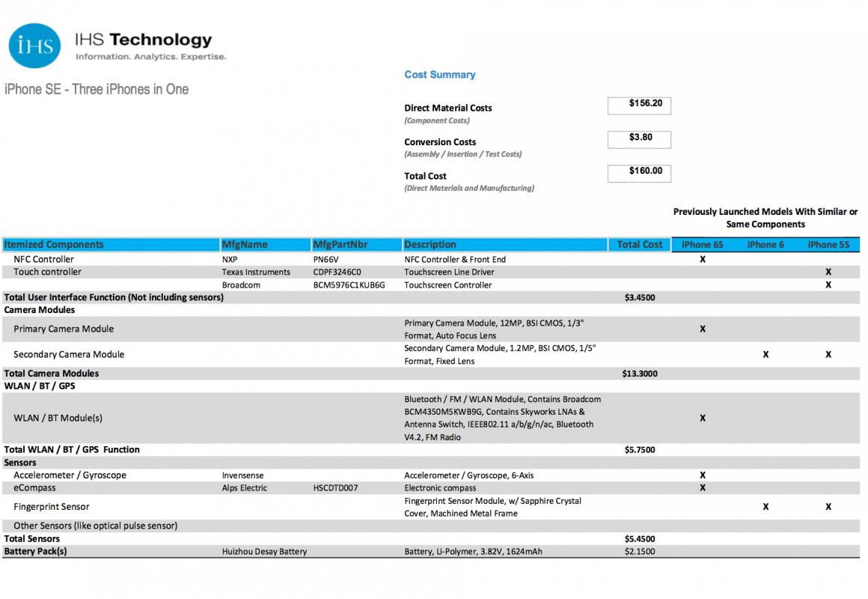Select the Itemized Components column header
Viewport: 868px width, 599px height.
(54, 244)
